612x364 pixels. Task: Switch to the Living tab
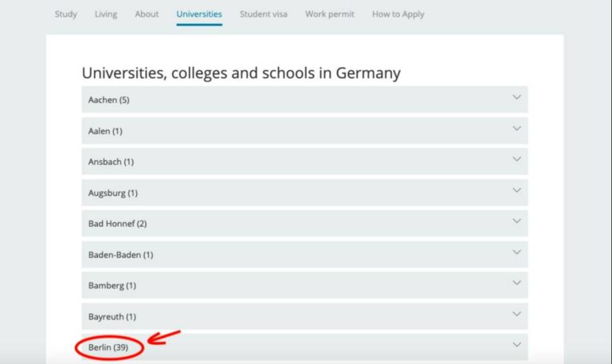(x=105, y=14)
